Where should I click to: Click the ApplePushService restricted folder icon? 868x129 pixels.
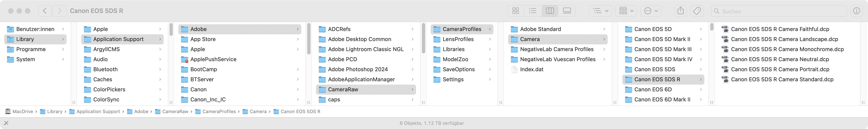(x=184, y=59)
